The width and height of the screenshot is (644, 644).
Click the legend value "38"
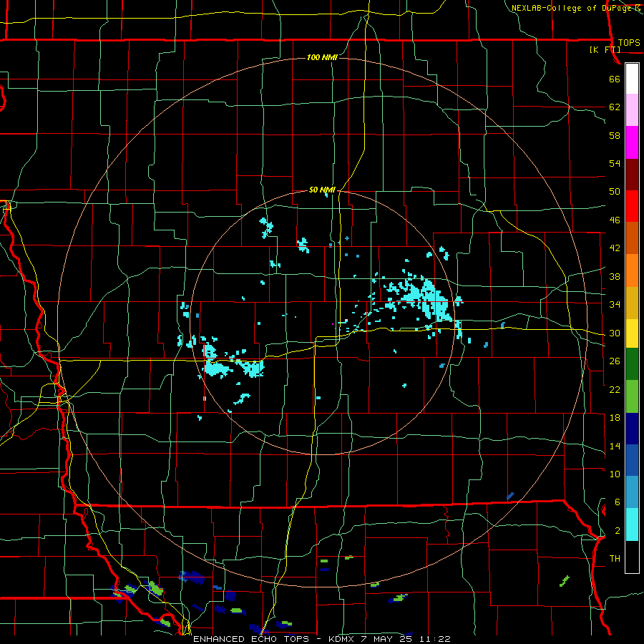(615, 276)
